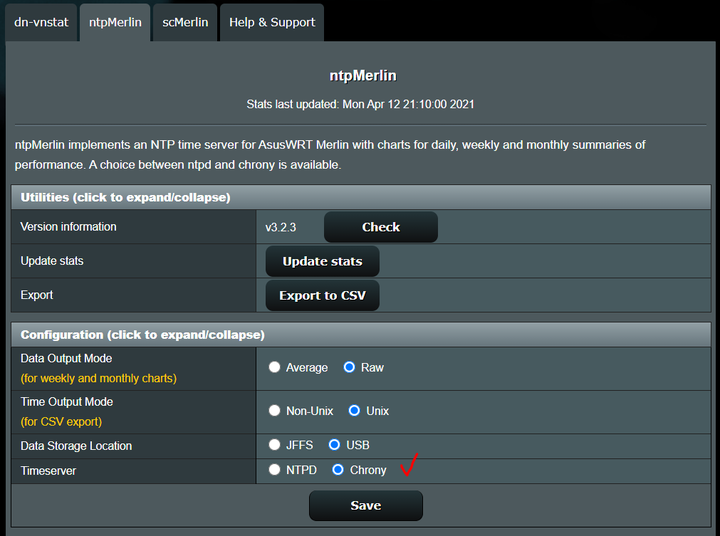
Task: Open the Help & Support tab
Action: click(272, 23)
